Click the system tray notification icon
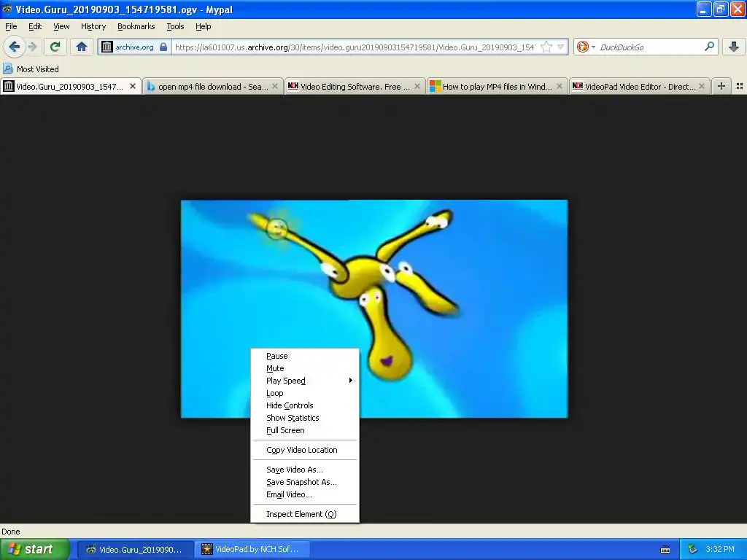Viewport: 747px width, 560px height. pyautogui.click(x=692, y=549)
